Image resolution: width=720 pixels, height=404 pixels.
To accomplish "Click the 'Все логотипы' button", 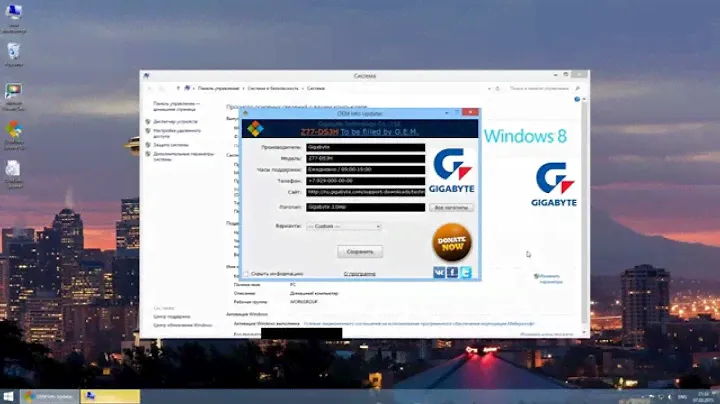I will click(x=451, y=207).
